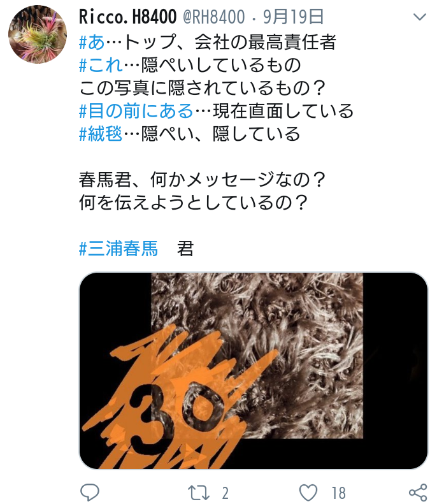Open the share icon options
Viewport: 430px width, 504px height.
[x=418, y=493]
